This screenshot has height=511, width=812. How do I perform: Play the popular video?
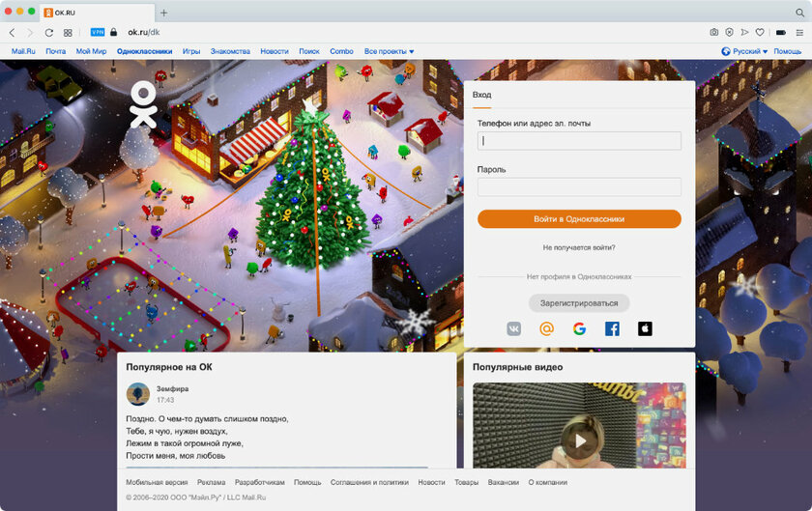pyautogui.click(x=579, y=440)
